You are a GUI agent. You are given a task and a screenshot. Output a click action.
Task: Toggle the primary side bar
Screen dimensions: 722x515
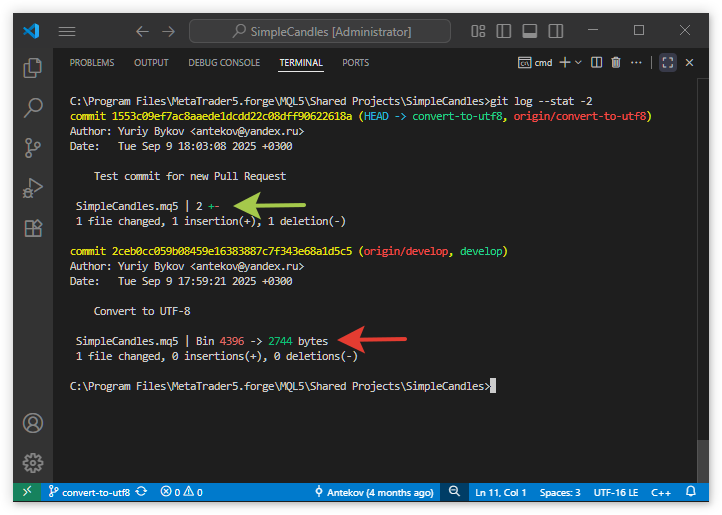click(x=504, y=31)
